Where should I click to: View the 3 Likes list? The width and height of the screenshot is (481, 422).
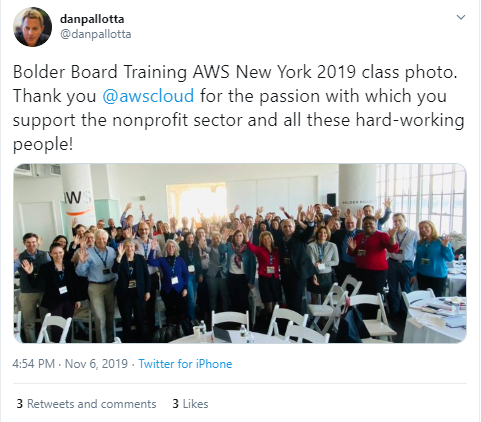tap(190, 404)
